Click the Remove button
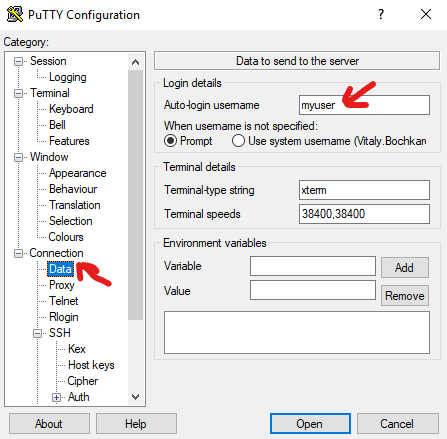The width and height of the screenshot is (447, 439). point(405,295)
